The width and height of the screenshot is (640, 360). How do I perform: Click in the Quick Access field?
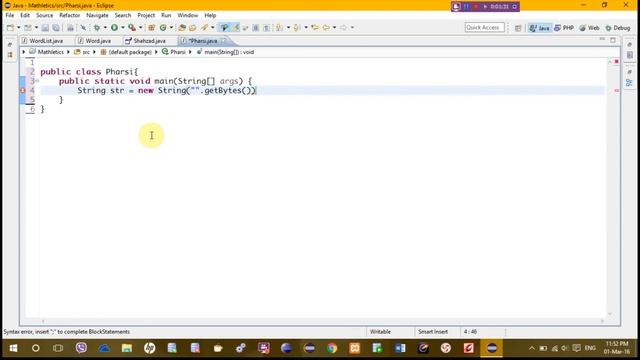click(x=484, y=27)
